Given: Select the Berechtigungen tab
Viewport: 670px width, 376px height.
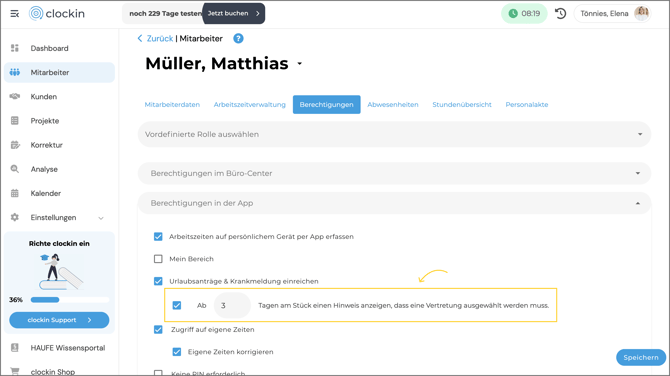Looking at the screenshot, I should [326, 105].
